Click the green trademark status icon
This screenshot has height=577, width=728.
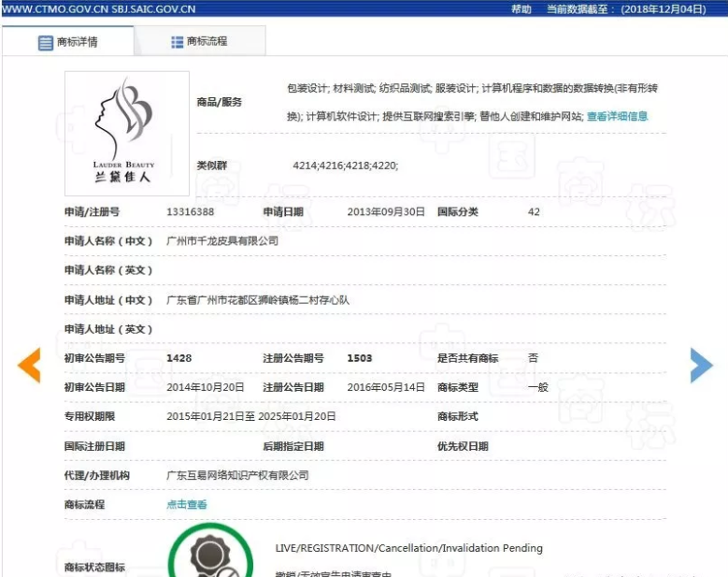point(209,555)
